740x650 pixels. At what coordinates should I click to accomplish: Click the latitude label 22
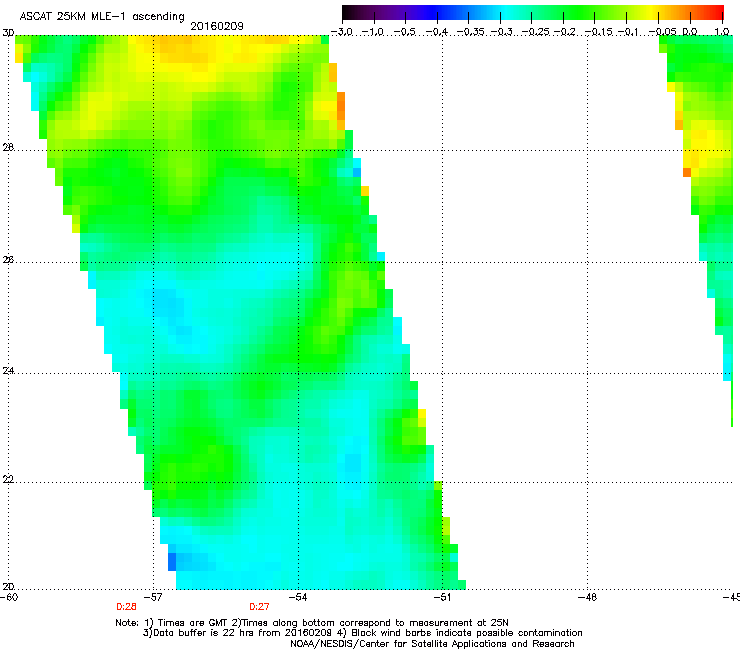(x=8, y=480)
